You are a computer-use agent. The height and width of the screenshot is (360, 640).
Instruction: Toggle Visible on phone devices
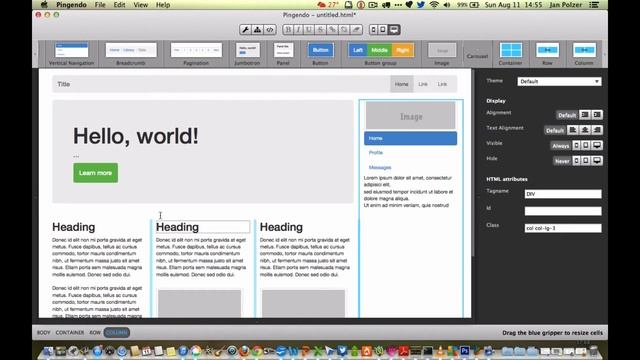coord(576,145)
